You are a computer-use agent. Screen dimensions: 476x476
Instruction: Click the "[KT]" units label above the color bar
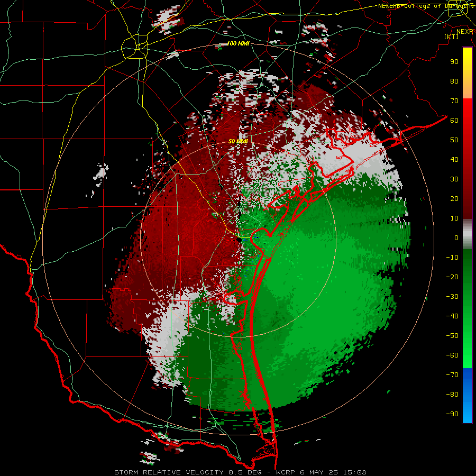(x=452, y=36)
